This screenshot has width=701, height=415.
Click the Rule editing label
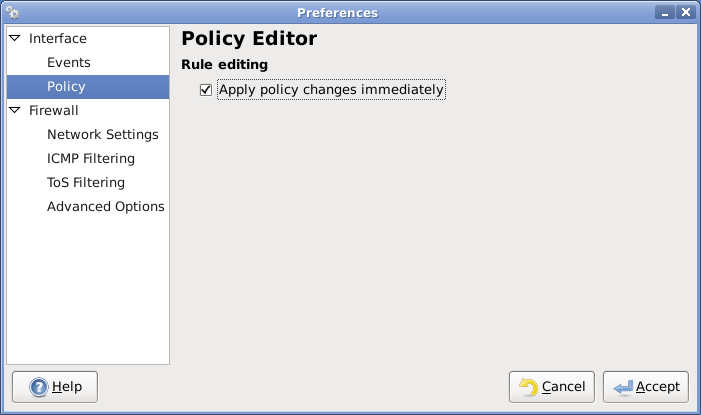(224, 65)
